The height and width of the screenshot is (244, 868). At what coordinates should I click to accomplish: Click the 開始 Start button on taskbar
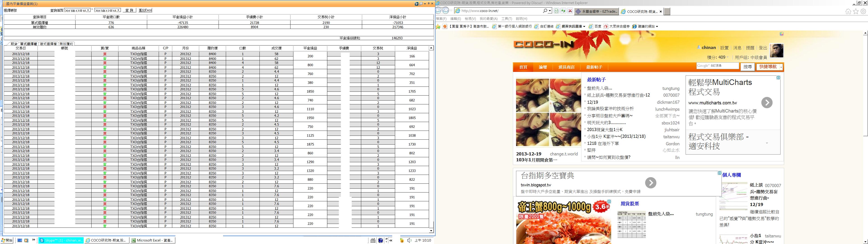7,240
